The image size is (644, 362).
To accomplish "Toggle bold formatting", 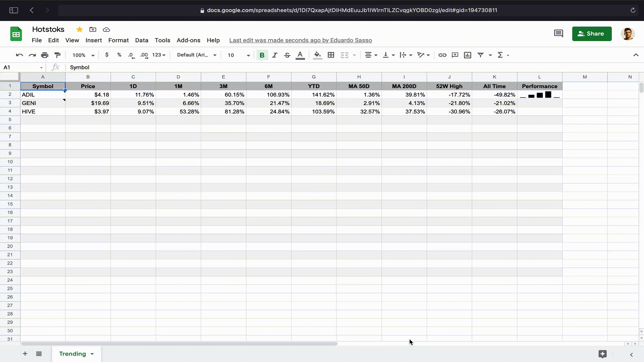I will tap(262, 55).
